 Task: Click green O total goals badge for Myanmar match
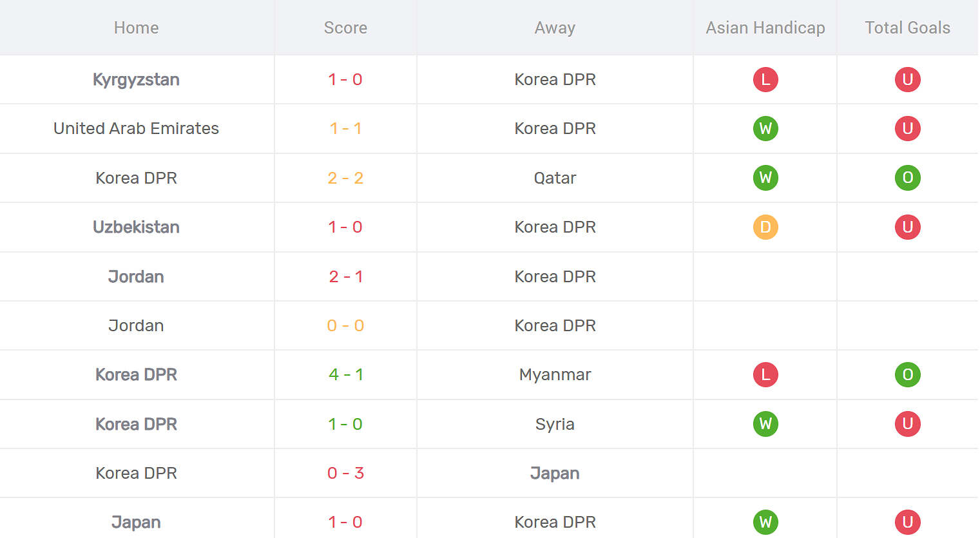(x=907, y=374)
